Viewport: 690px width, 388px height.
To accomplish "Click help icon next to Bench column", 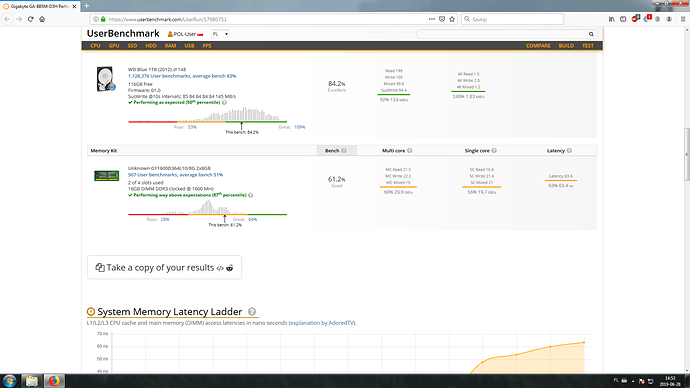I will pos(344,150).
